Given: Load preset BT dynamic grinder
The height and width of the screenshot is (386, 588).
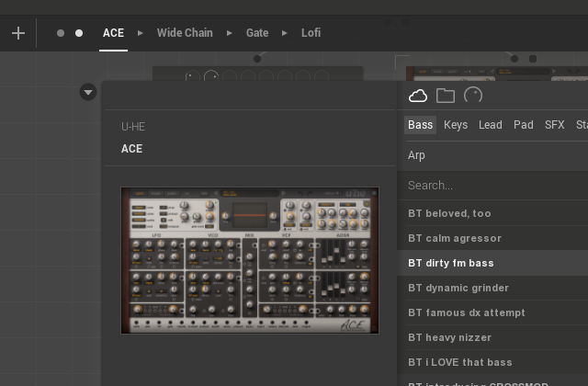Looking at the screenshot, I should (492, 288).
